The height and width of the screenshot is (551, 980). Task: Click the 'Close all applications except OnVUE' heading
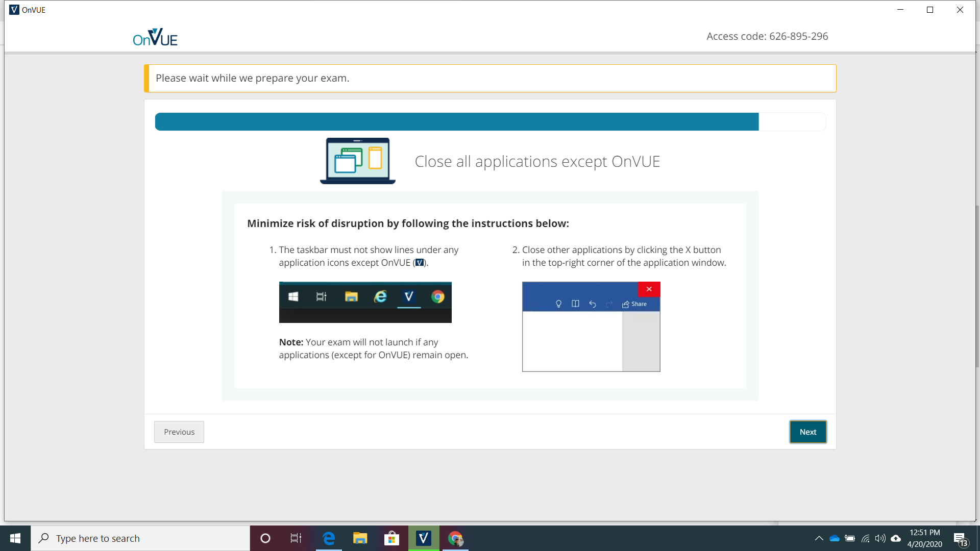coord(537,161)
